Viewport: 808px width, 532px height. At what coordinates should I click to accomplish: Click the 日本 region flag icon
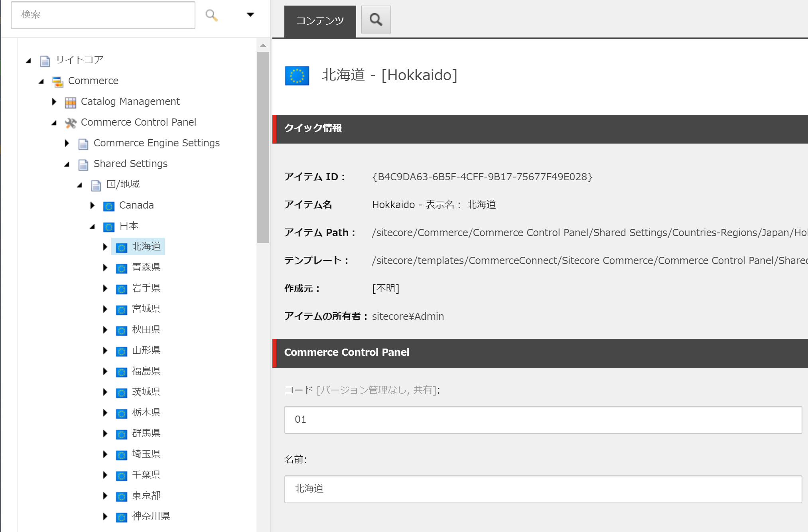[x=108, y=226]
